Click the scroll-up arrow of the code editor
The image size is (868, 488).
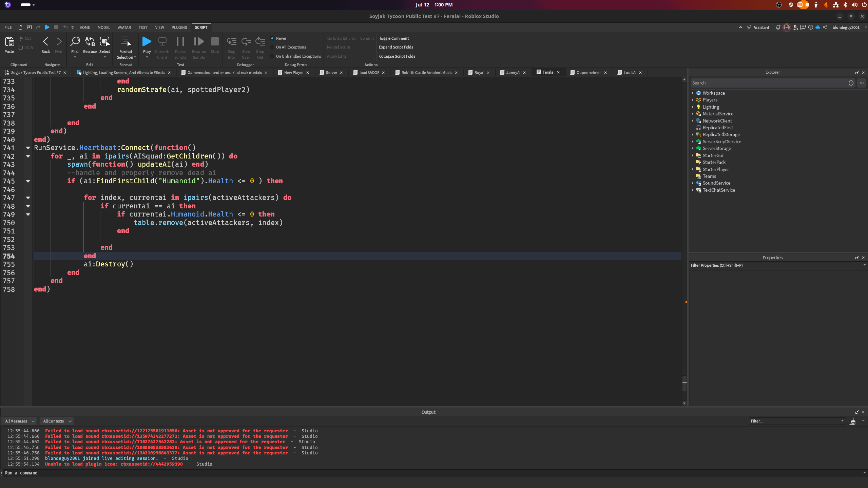click(684, 79)
